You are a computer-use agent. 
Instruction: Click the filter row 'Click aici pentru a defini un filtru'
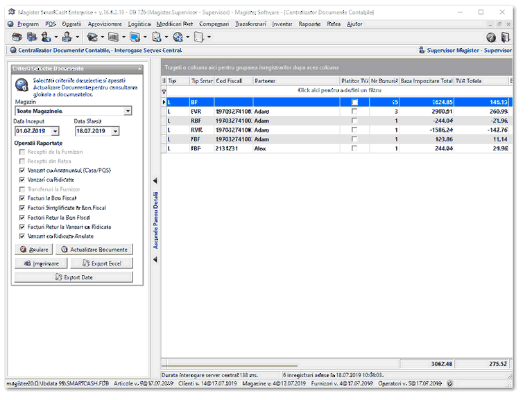tap(339, 91)
